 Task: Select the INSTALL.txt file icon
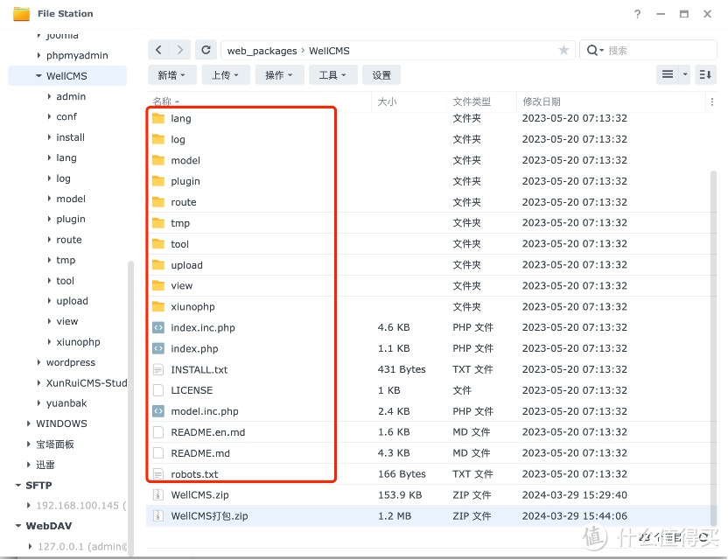[x=158, y=369]
